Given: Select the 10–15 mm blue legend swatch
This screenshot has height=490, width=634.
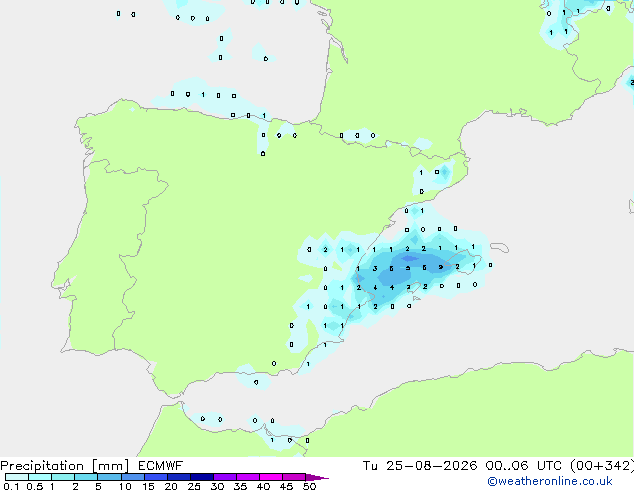Looking at the screenshot, I should click(132, 477).
